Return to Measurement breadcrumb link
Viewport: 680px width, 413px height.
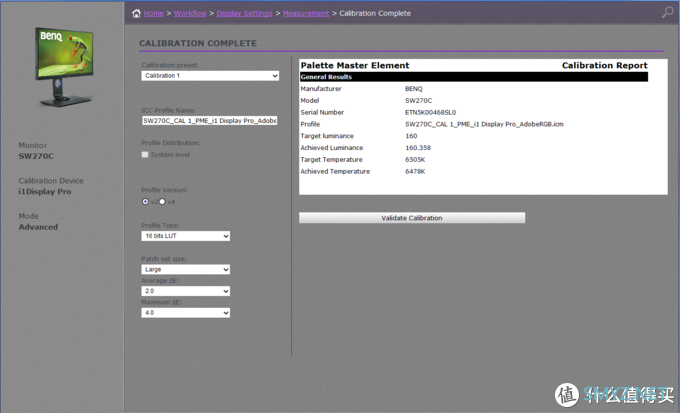[306, 13]
